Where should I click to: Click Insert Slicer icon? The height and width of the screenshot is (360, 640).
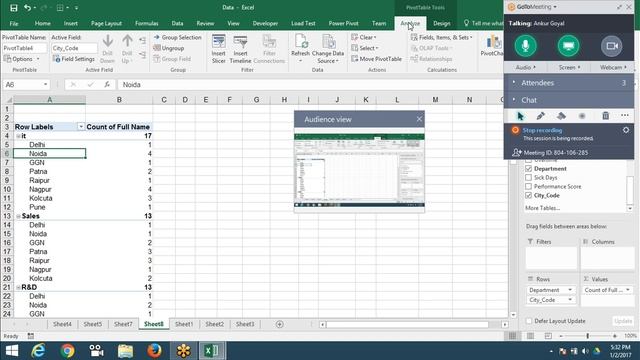tap(219, 42)
